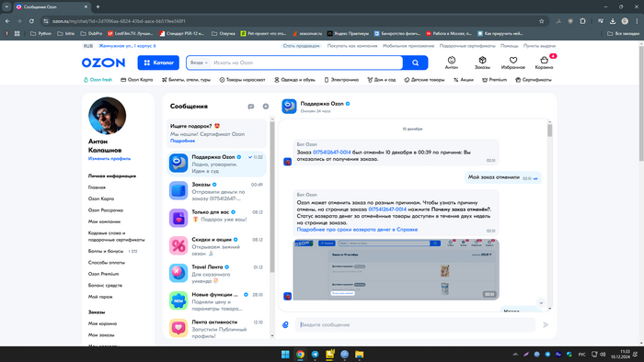
Task: Open the Лента активности chat
Action: (216, 328)
